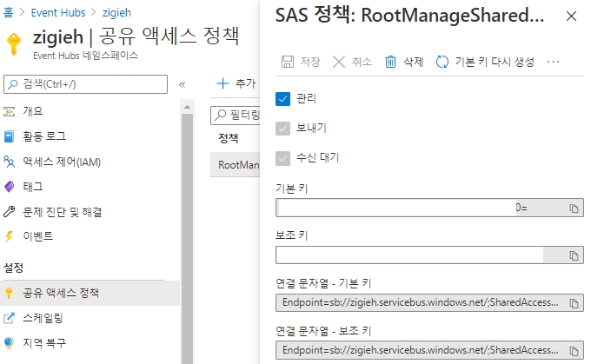This screenshot has height=364, width=591.
Task: Click the 스케일링 scale icon
Action: (9, 318)
